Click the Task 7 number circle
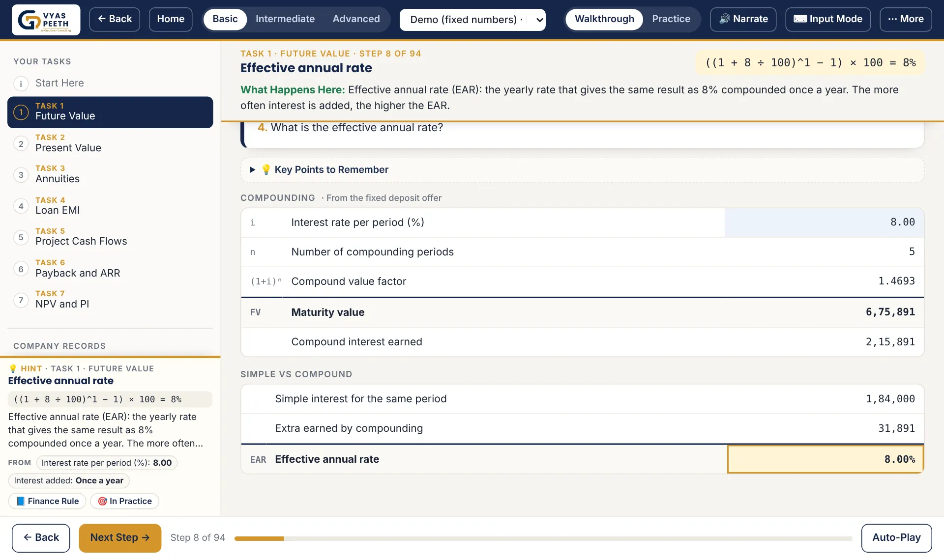Screen dimensions: 944x560 (21, 300)
